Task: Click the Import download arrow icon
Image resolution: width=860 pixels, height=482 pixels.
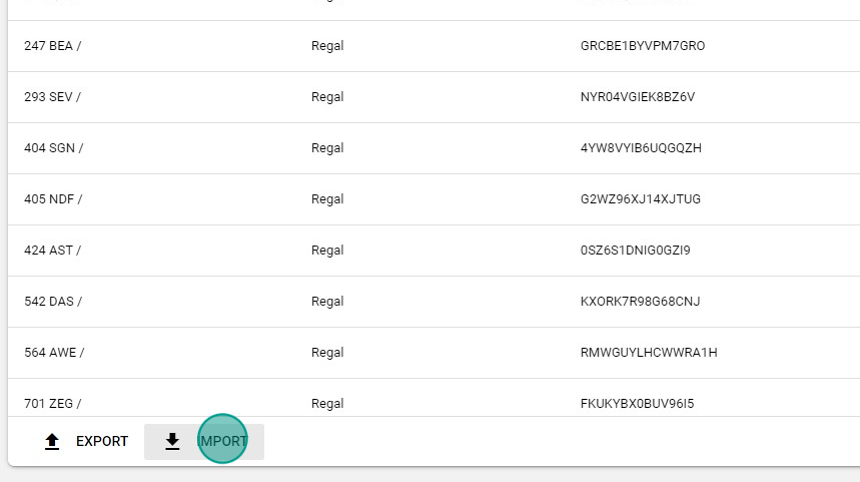Action: click(x=172, y=441)
